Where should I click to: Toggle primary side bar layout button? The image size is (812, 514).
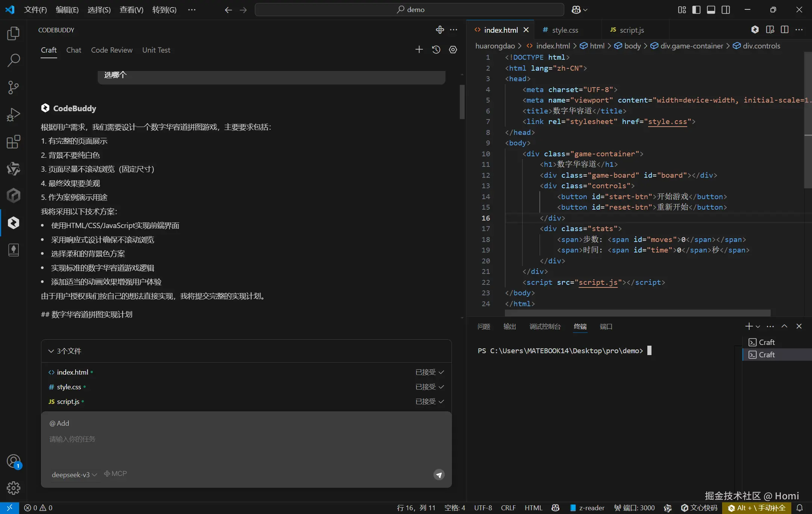click(696, 10)
